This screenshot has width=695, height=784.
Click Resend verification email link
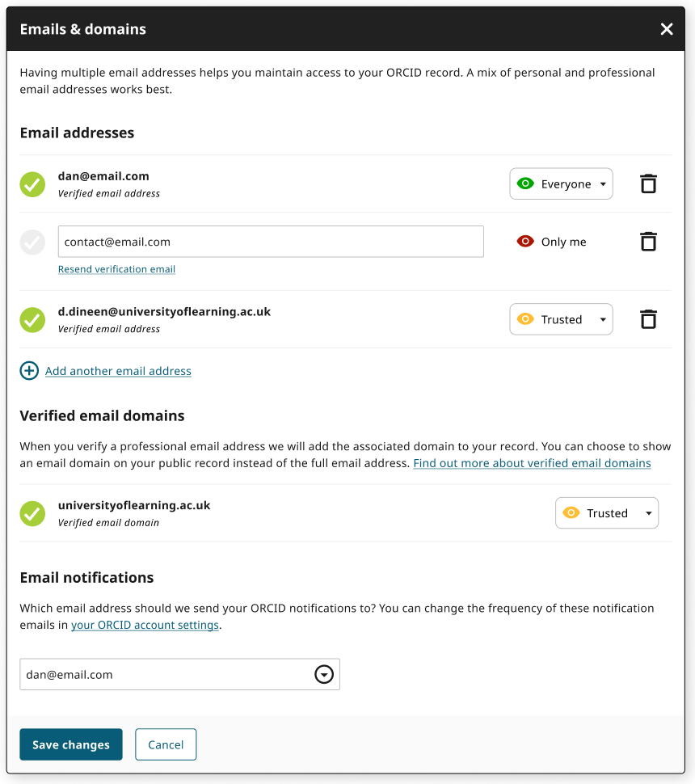(x=116, y=269)
